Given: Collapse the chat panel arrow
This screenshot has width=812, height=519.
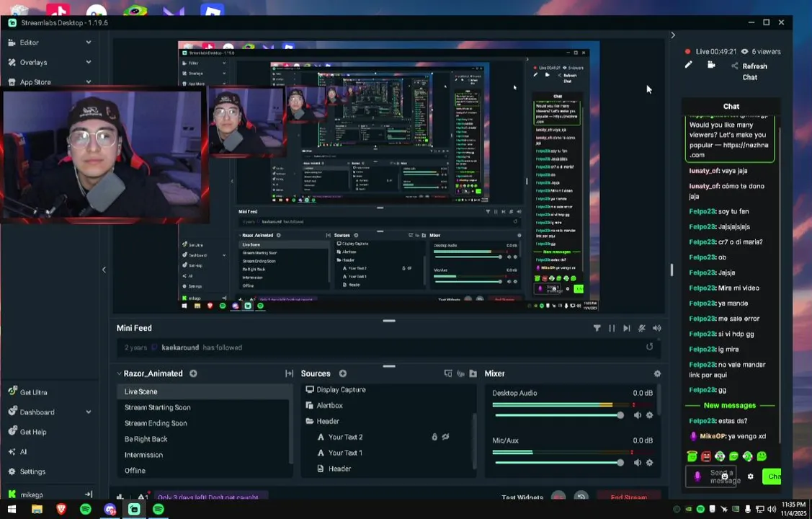Looking at the screenshot, I should pyautogui.click(x=673, y=35).
